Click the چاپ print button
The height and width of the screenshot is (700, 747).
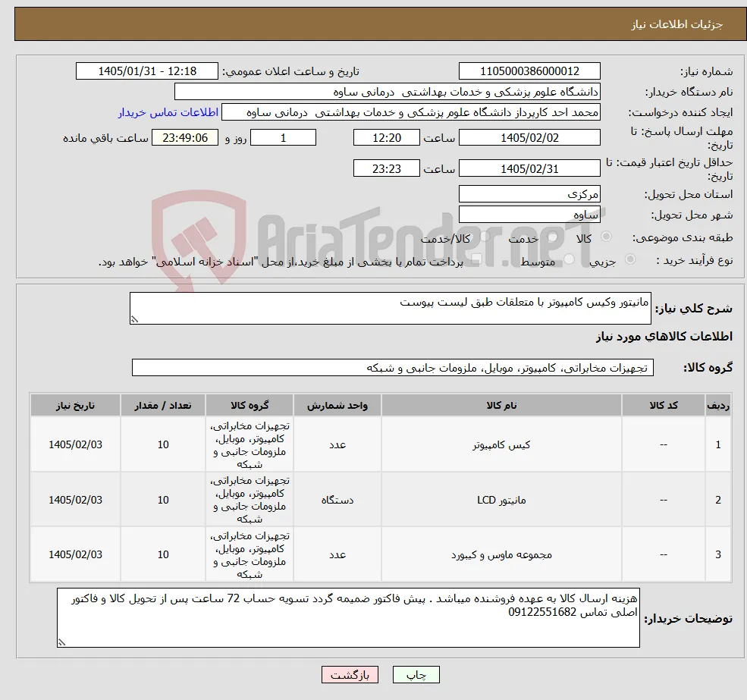point(416,675)
